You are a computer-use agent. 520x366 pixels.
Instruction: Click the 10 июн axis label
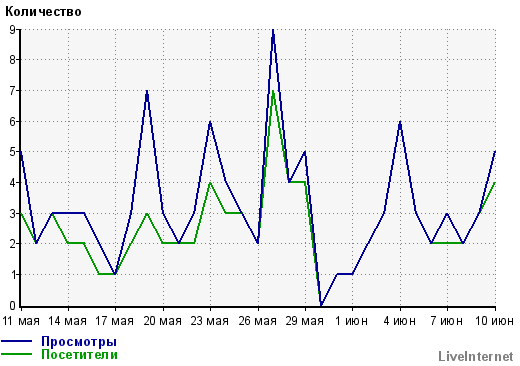point(494,321)
